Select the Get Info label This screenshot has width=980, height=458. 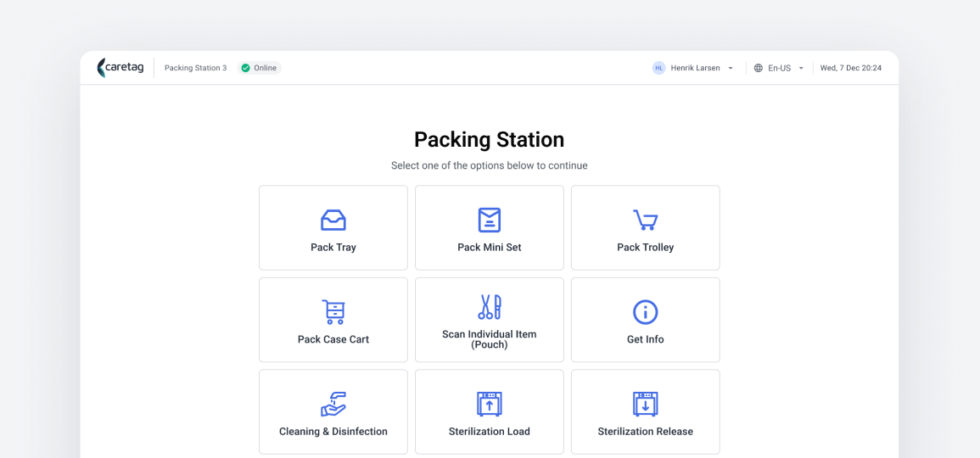(646, 339)
